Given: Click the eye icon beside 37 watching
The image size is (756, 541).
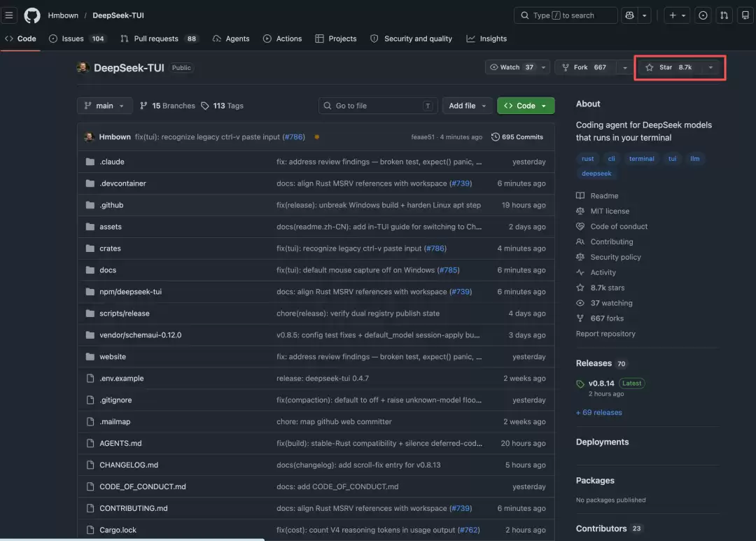Looking at the screenshot, I should tap(580, 303).
